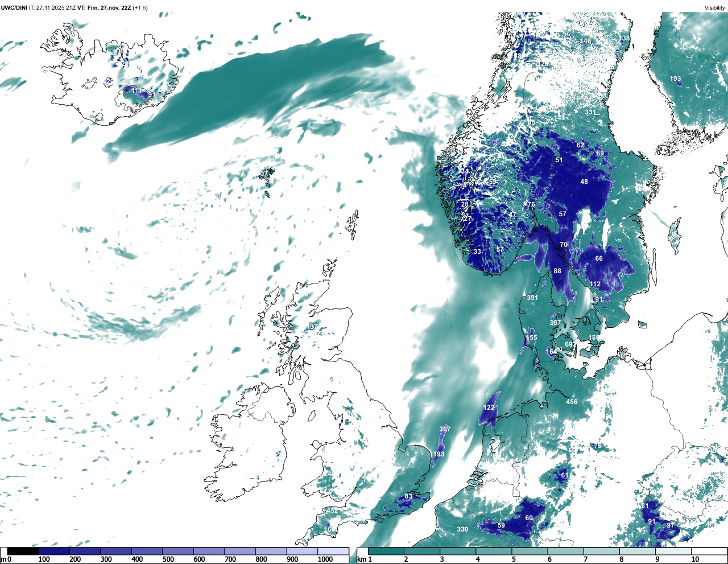The width and height of the screenshot is (728, 564).
Task: Click the '155' visibility value over Jutland
Action: [x=531, y=337]
